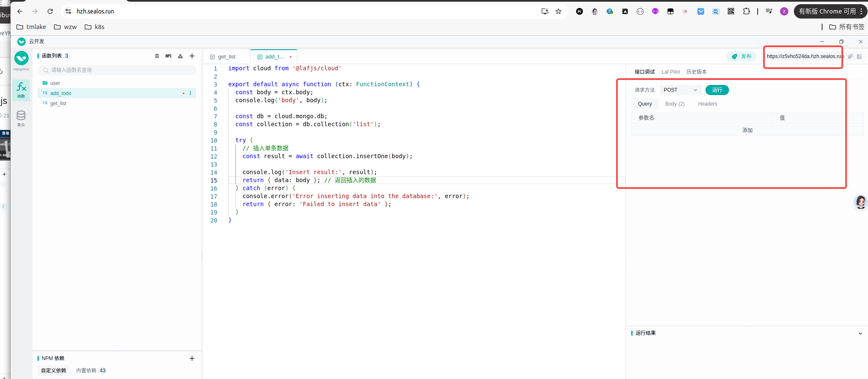
Task: Add NPM dependency with plus icon
Action: 192,358
